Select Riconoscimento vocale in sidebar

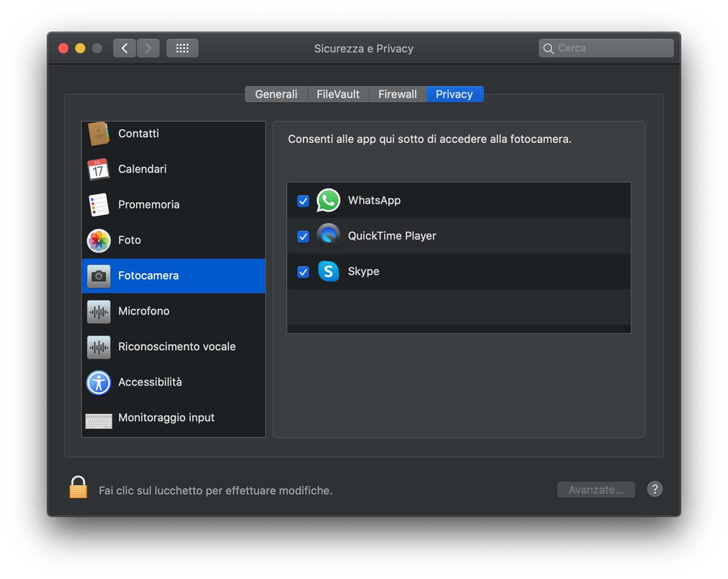pos(98,346)
